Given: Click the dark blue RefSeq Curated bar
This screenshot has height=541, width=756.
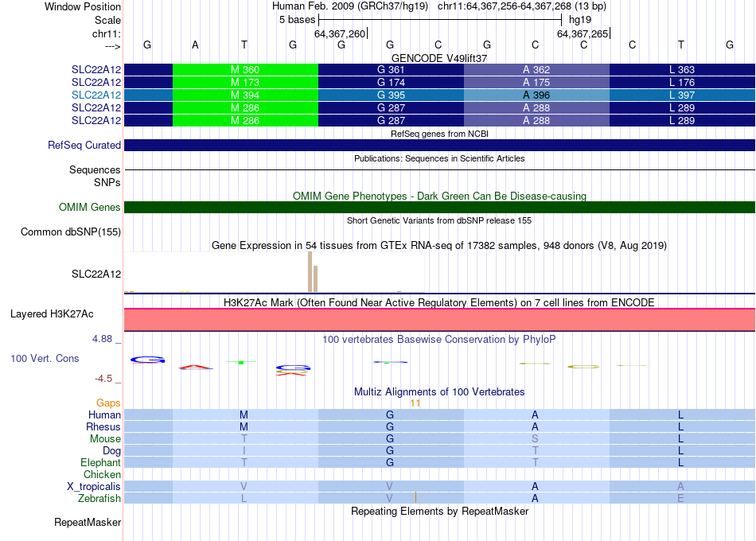Looking at the screenshot, I should point(439,145).
